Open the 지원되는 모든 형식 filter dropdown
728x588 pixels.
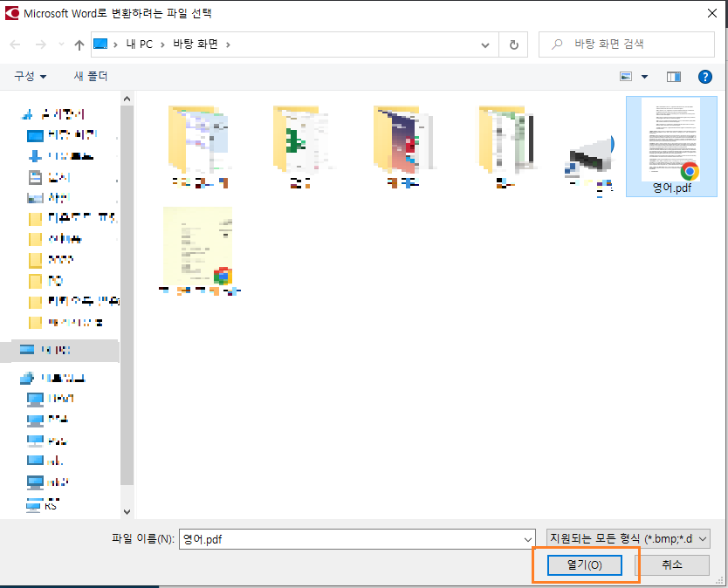tap(628, 539)
